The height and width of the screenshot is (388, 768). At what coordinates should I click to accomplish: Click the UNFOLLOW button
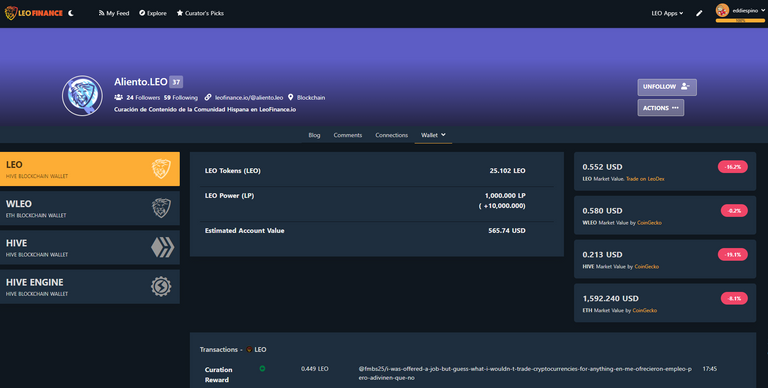667,87
